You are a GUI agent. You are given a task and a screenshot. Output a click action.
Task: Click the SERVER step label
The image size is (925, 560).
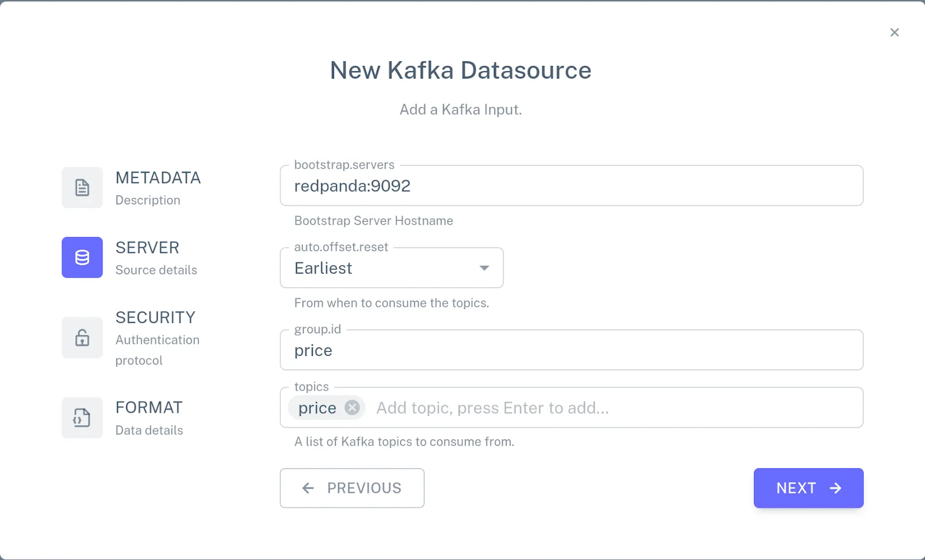[147, 247]
